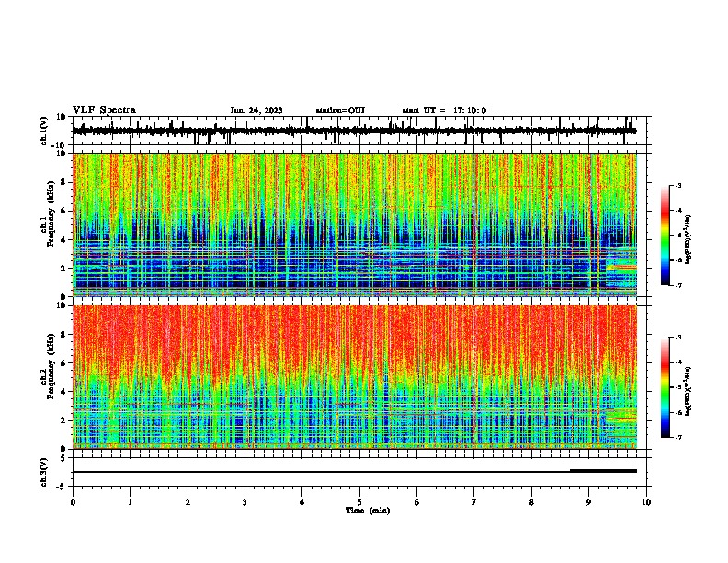
Task: Click inside the ch.1 spectrogram panel
Action: pos(354,224)
